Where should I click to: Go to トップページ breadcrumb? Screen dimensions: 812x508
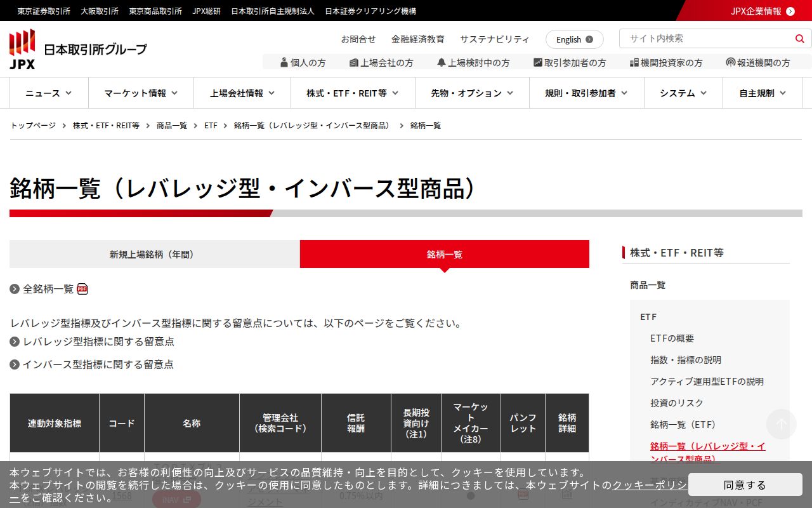(33, 126)
